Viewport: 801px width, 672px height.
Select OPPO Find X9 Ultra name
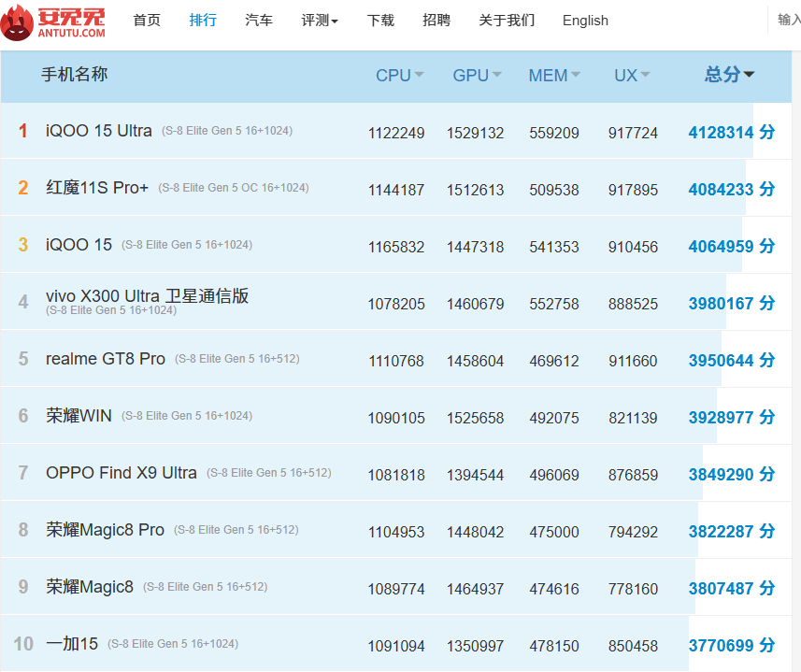click(x=122, y=473)
